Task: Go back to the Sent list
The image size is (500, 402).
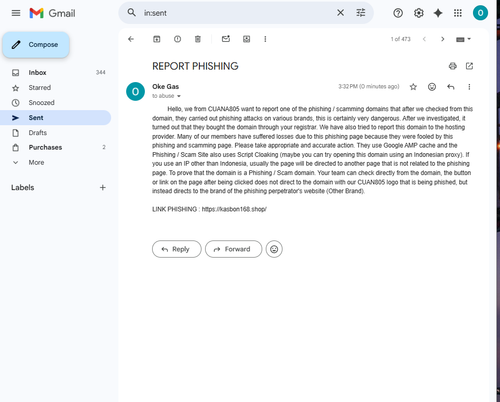Action: (x=131, y=39)
